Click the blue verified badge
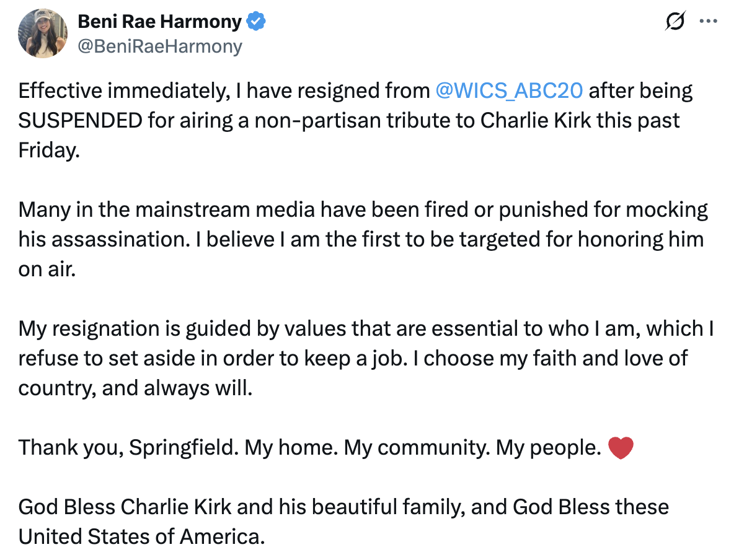 coord(255,22)
